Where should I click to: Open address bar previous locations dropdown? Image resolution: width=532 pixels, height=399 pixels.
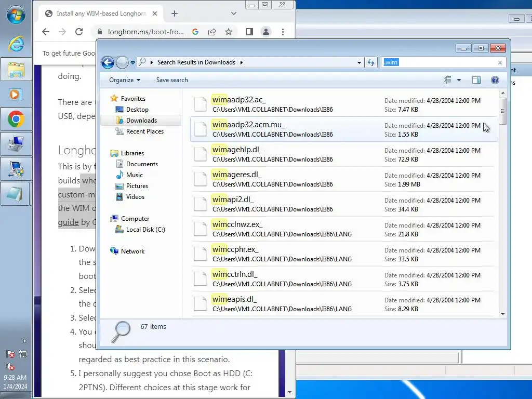[x=359, y=63]
